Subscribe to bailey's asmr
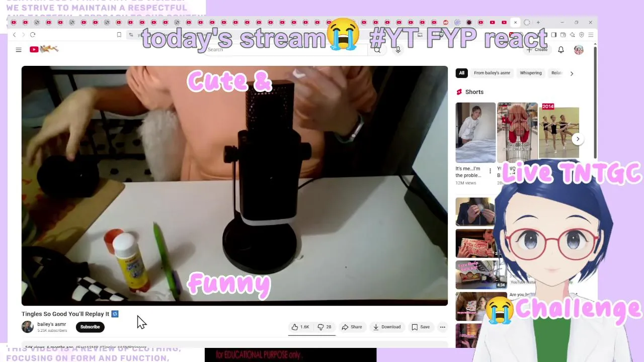Image resolution: width=644 pixels, height=362 pixels. 90,327
